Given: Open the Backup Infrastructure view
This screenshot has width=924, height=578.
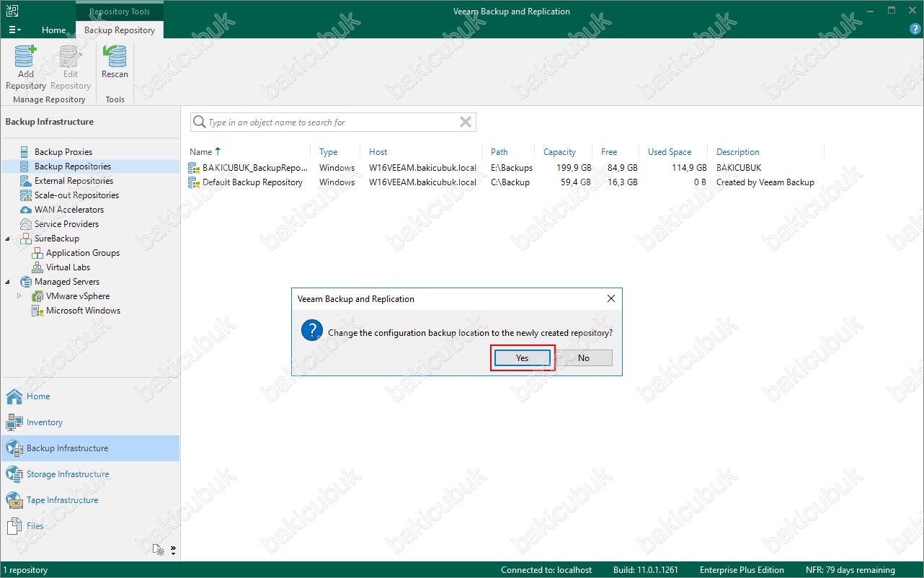Looking at the screenshot, I should (x=90, y=448).
